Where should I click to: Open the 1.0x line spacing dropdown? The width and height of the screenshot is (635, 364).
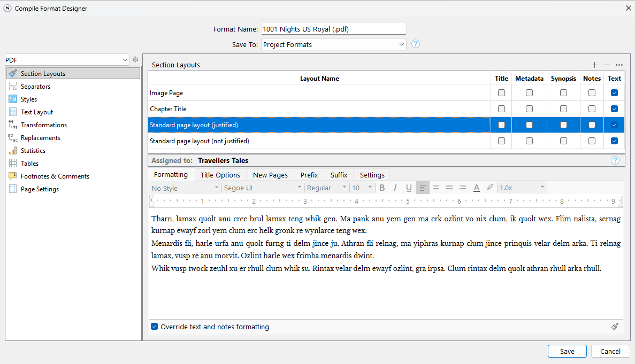click(x=522, y=188)
